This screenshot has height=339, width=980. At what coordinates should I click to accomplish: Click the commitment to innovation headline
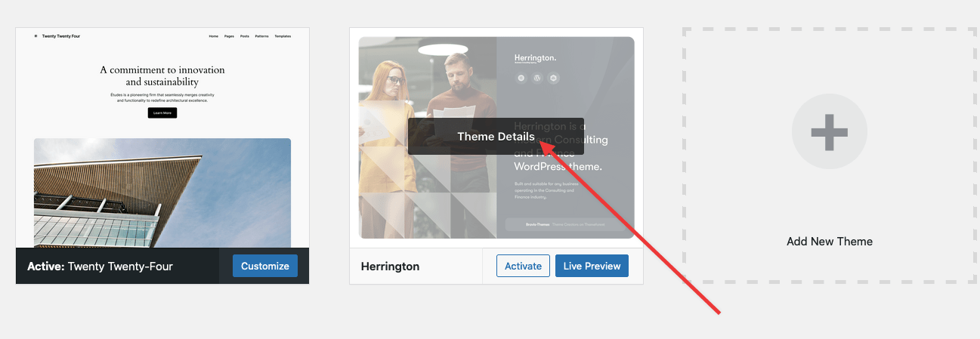pyautogui.click(x=162, y=76)
